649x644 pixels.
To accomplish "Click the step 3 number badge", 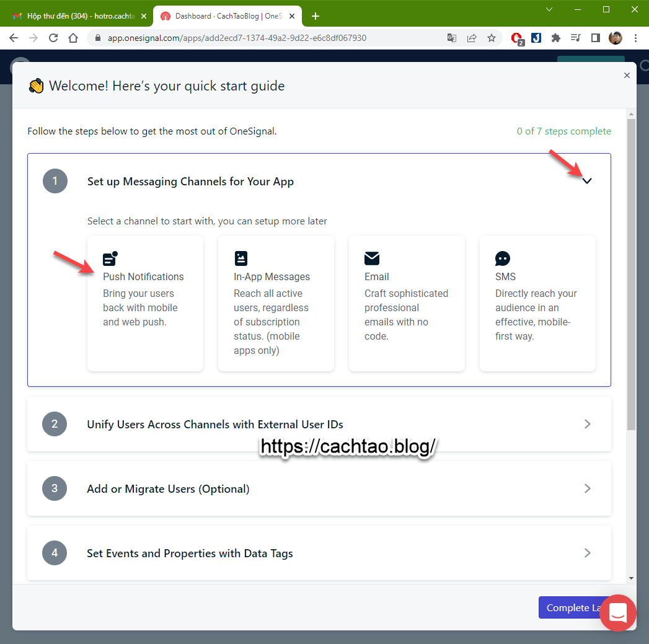I will 55,488.
